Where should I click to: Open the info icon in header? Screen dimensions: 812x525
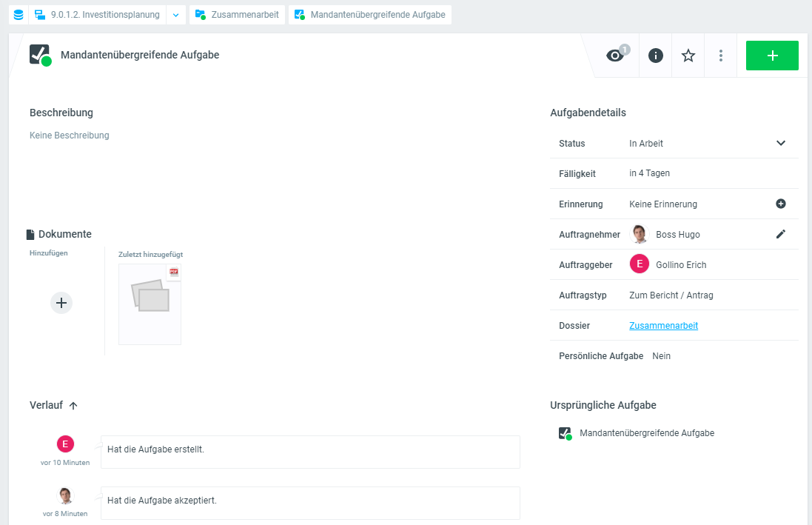coord(655,56)
